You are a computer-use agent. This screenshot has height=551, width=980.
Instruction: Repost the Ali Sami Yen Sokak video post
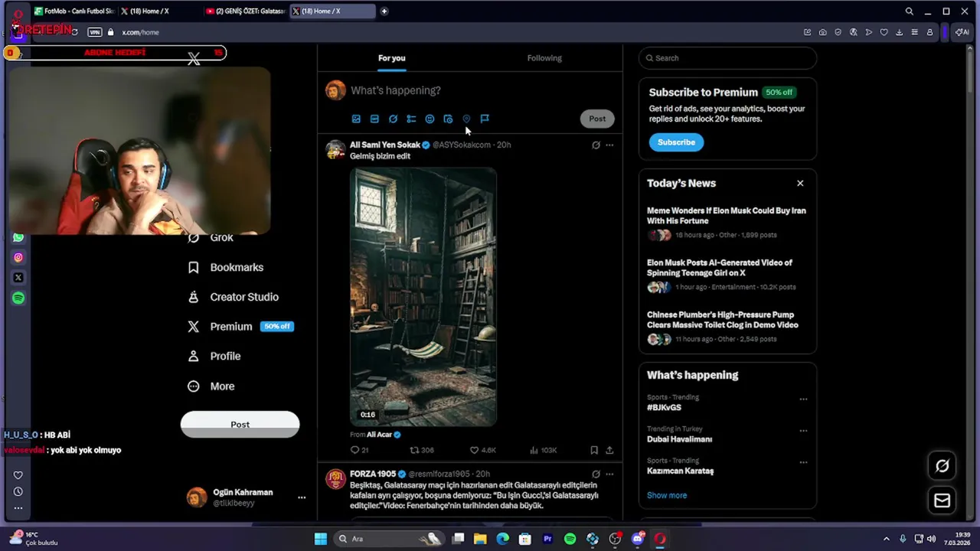(422, 450)
